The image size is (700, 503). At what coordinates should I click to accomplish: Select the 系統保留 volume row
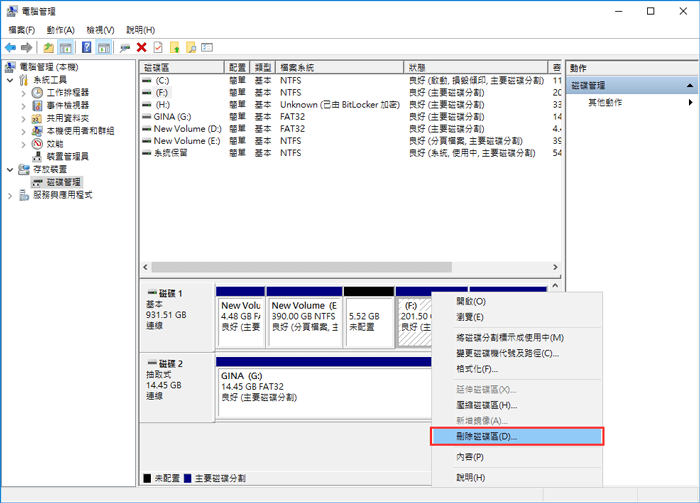[x=350, y=153]
